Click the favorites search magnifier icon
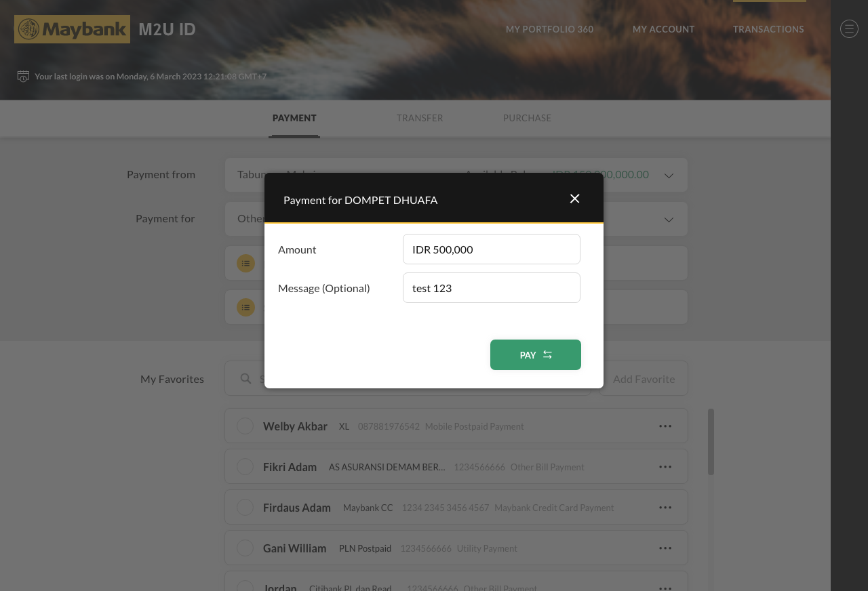 pyautogui.click(x=246, y=378)
